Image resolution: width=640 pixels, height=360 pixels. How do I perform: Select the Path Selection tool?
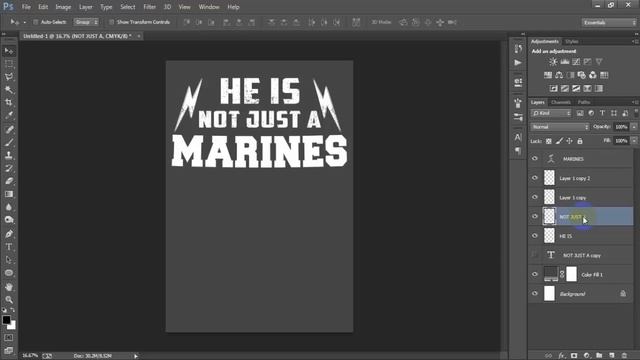(9, 260)
